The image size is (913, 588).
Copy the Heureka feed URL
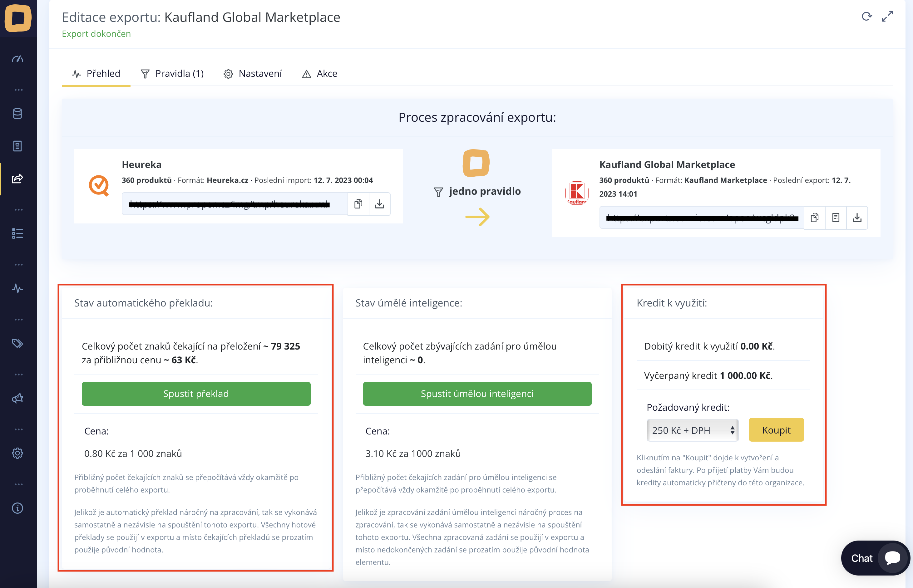(x=358, y=204)
